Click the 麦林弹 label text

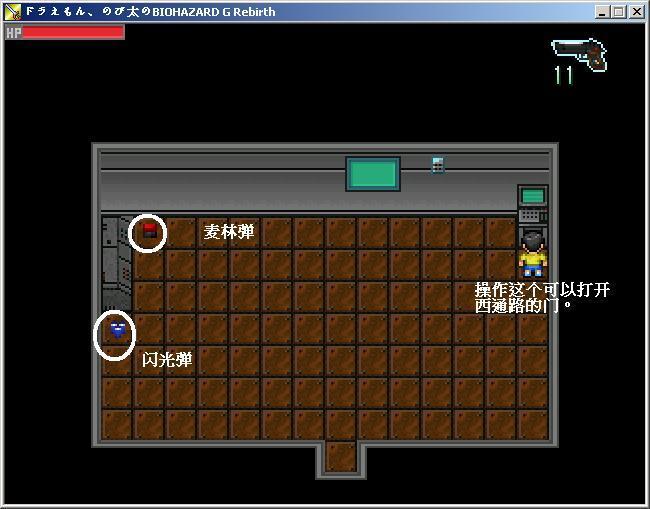point(229,232)
